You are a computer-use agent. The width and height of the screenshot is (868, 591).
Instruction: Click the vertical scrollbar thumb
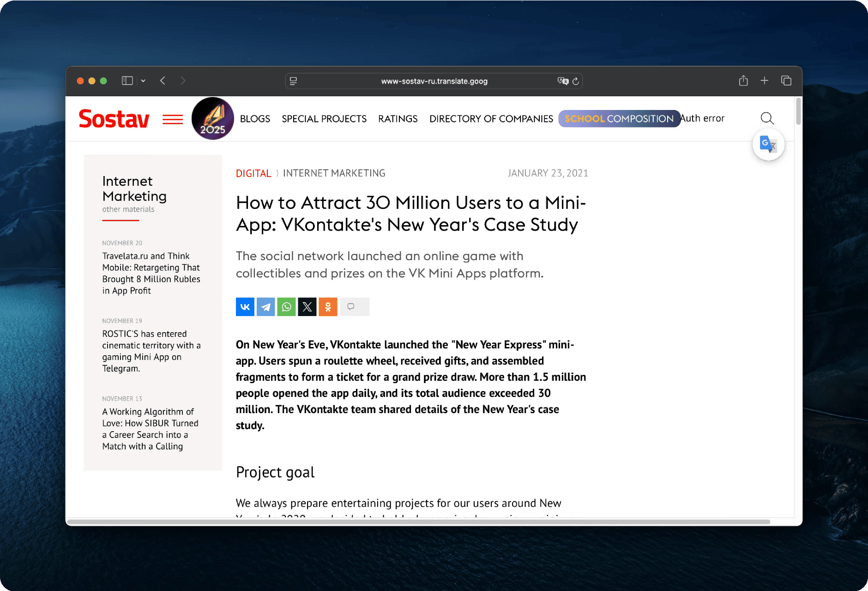click(798, 111)
